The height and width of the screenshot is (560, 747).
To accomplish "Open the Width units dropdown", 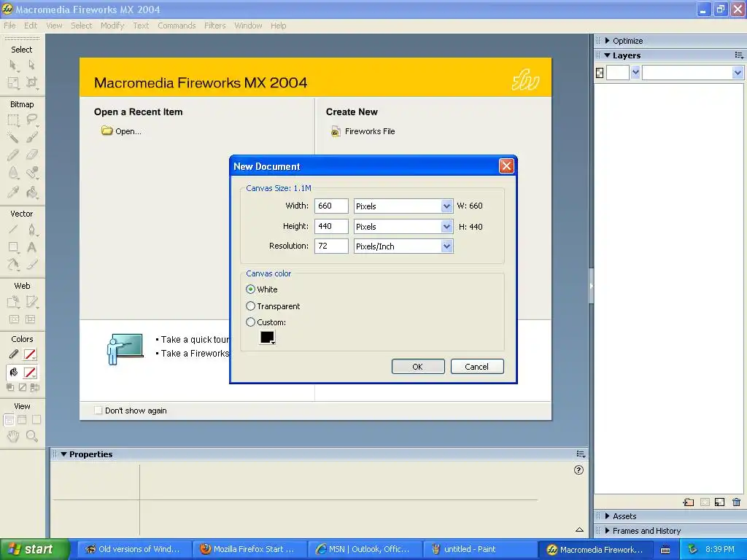I will point(446,206).
